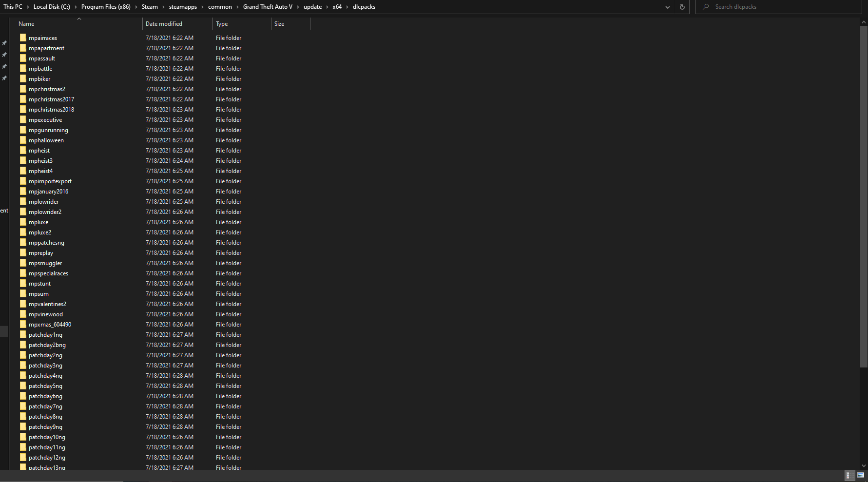Screen dimensions: 868x482
Task: Expand chevron after 'common' breadcrumb
Action: [237, 7]
